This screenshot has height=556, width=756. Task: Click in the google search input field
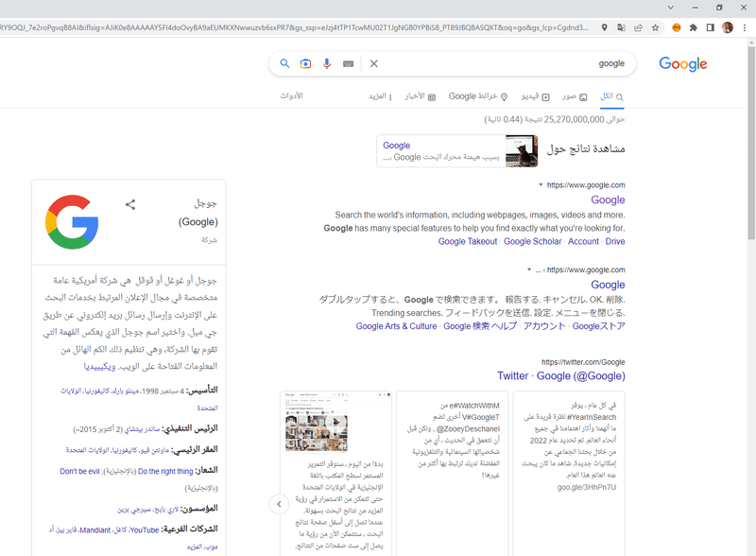(502, 63)
